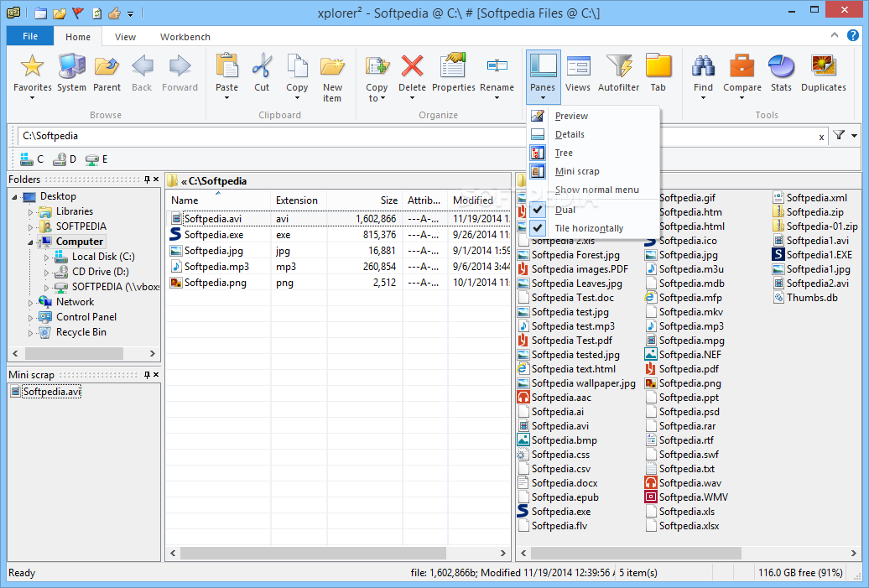Click the Duplicates tool icon
Screen dimensions: 869x588
(x=824, y=66)
